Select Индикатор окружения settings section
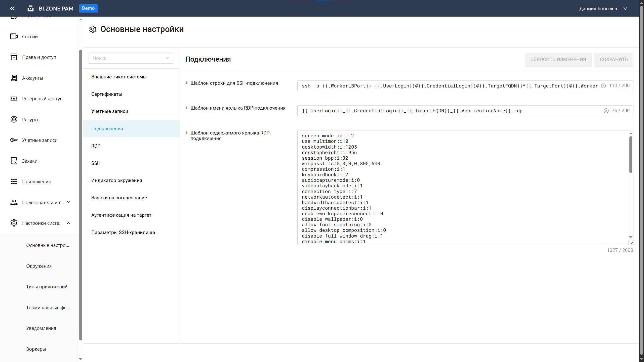 [116, 180]
